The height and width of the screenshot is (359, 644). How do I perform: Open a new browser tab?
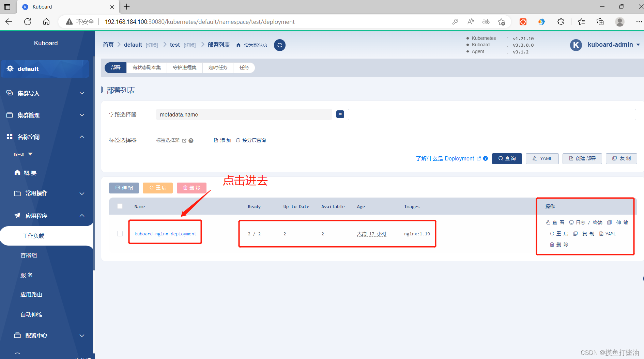coord(127,7)
